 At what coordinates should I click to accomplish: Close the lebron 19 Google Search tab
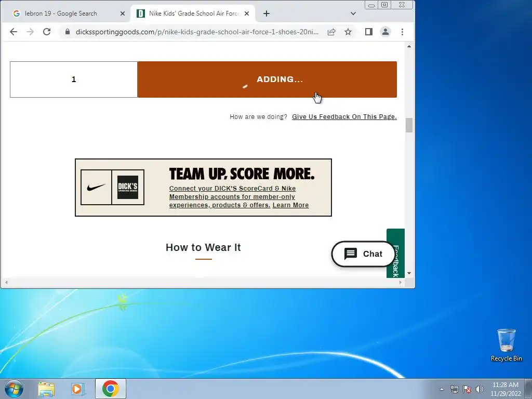123,14
